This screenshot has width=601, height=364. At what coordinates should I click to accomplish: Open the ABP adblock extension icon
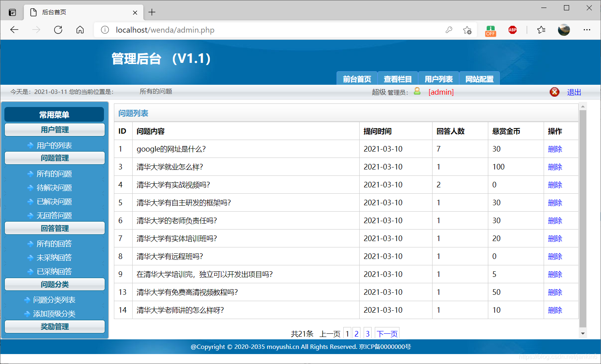pos(513,30)
